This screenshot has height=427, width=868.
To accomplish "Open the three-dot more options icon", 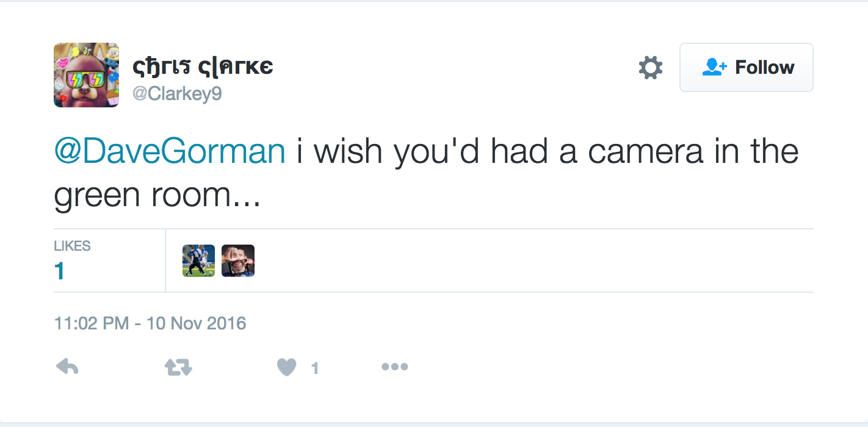I will (x=394, y=367).
